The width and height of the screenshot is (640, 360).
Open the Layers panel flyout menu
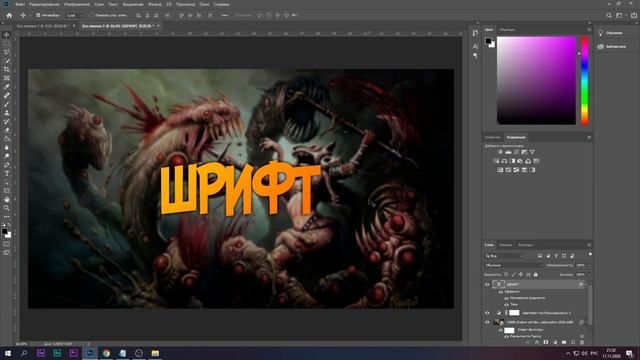[589, 245]
